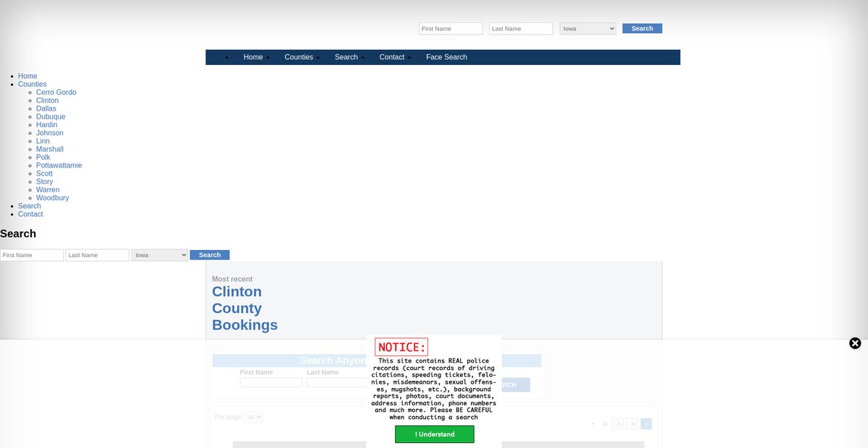
Task: Go to the Woodbury county link
Action: pos(52,198)
